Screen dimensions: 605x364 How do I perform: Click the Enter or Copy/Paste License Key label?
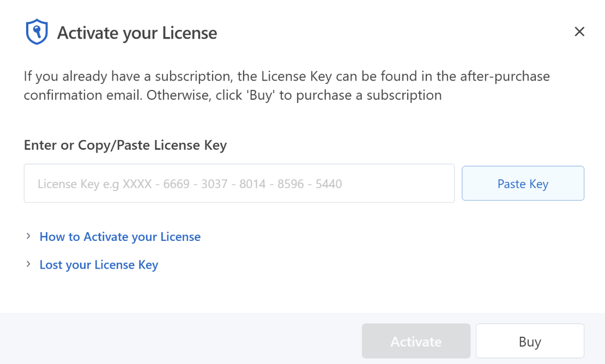pos(125,145)
